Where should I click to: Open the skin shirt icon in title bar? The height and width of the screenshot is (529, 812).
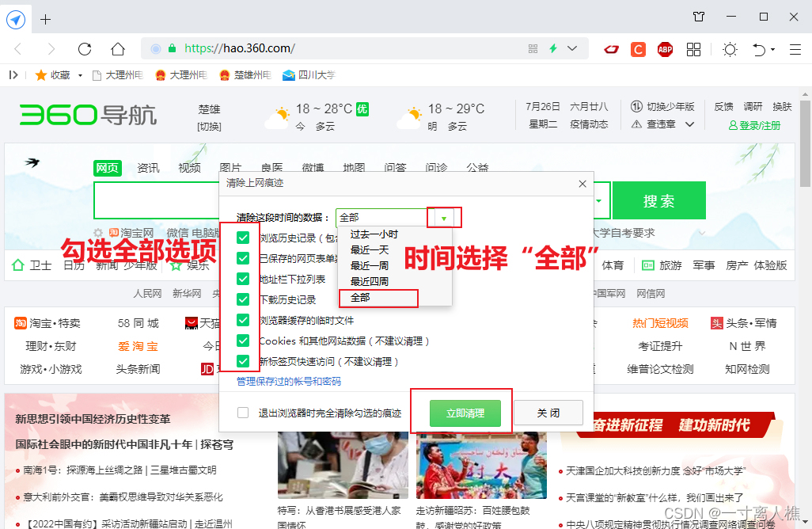tap(699, 17)
